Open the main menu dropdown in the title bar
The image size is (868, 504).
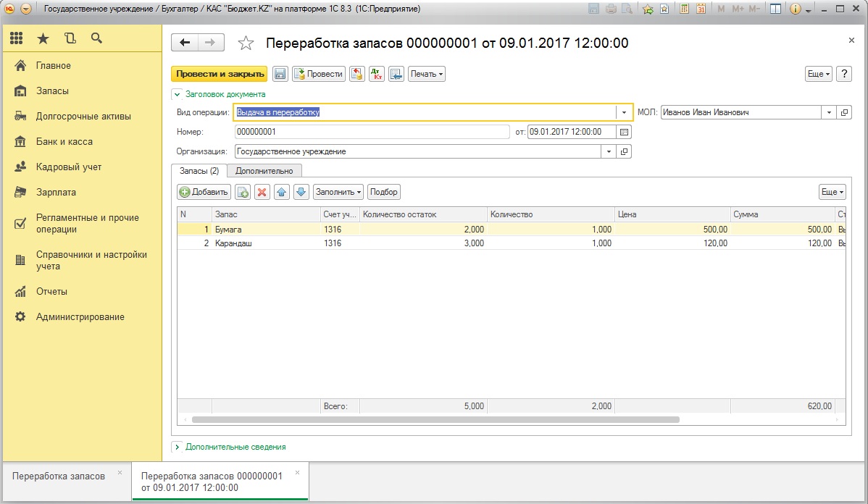coord(25,9)
